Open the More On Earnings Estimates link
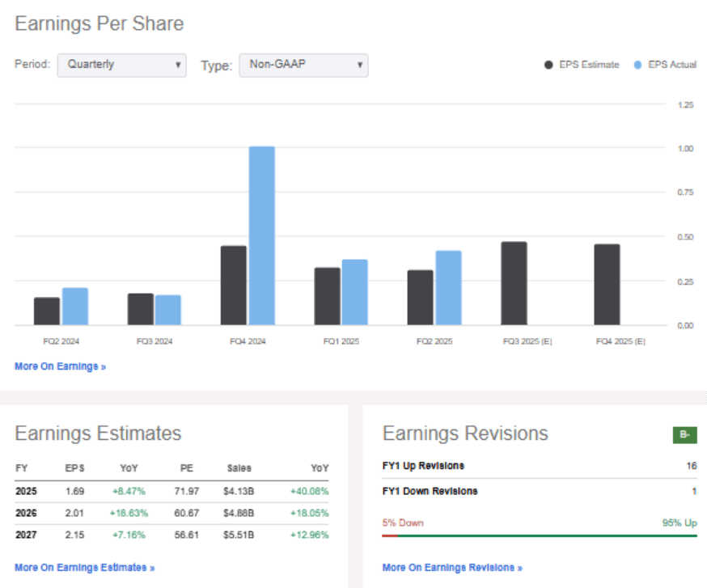 click(84, 568)
